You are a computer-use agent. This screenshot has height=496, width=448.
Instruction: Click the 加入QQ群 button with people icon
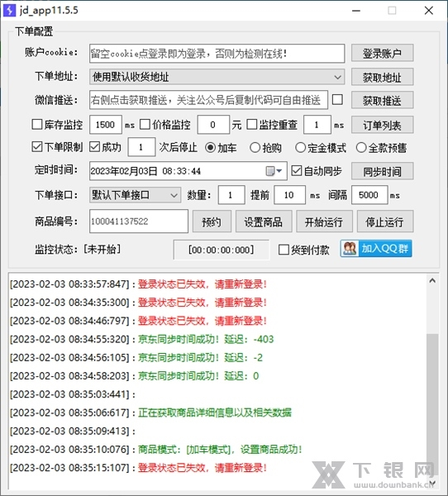tap(376, 249)
